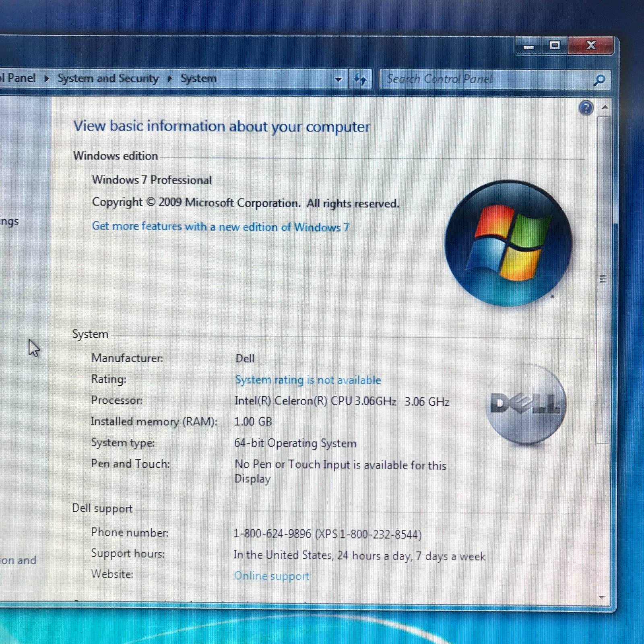Screen dimensions: 644x644
Task: Open 'Get more features with a new edition' link
Action: click(220, 227)
